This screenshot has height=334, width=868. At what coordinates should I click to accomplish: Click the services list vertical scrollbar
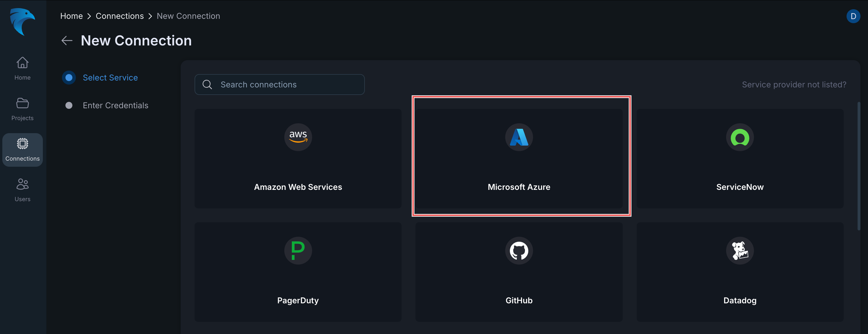[x=859, y=166]
